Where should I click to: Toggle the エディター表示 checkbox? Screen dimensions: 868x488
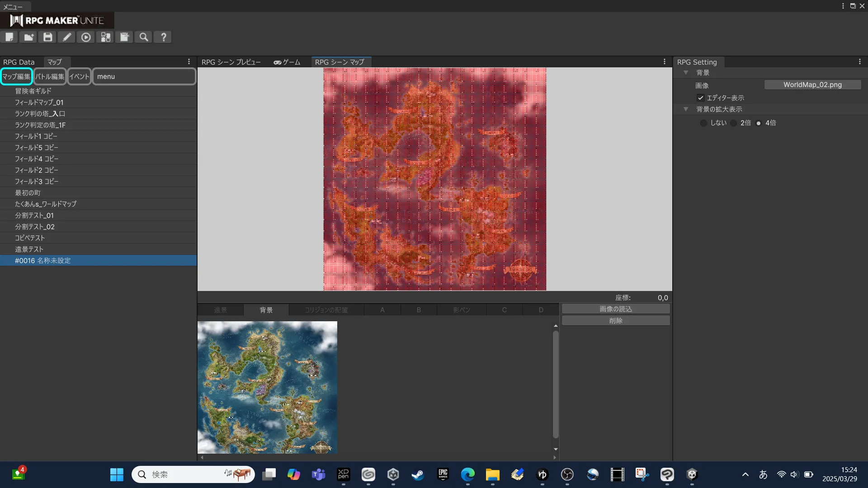[701, 98]
